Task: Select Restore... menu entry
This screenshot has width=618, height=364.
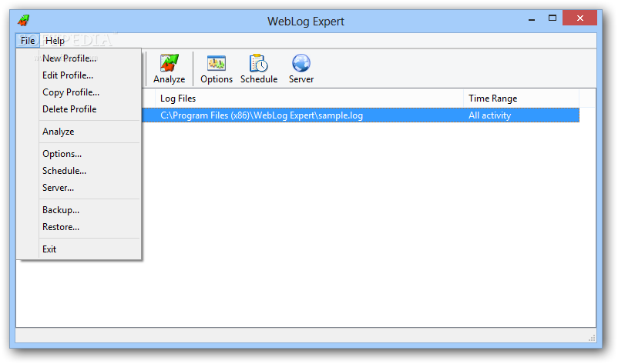Action: click(x=79, y=227)
